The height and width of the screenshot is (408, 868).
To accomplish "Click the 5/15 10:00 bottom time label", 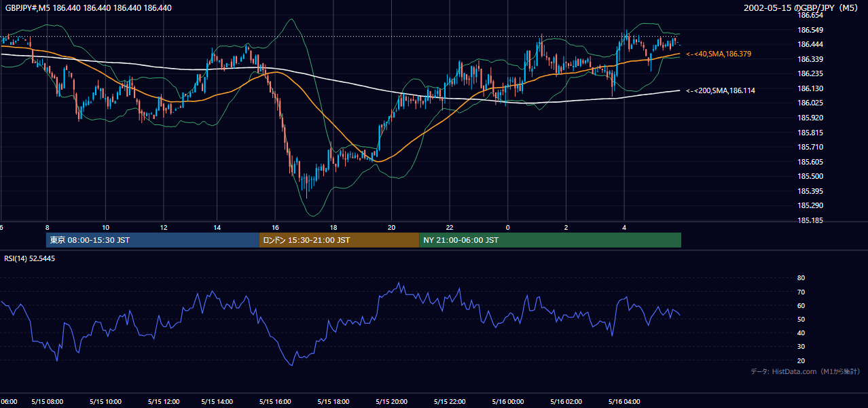I will (105, 402).
